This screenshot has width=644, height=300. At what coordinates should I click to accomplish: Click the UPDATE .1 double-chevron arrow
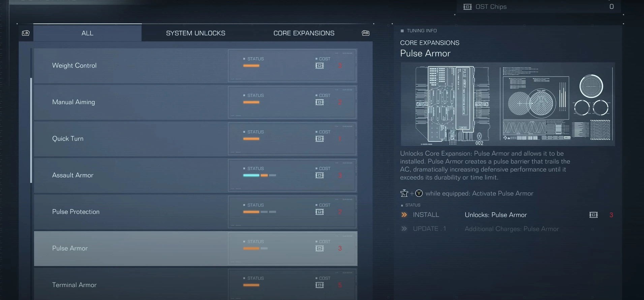coord(404,229)
